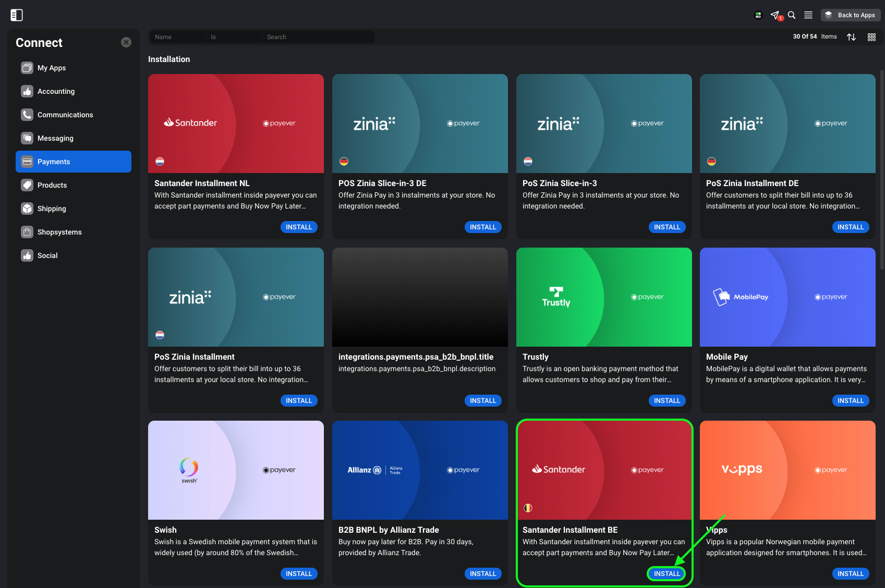Install PoS Zinia Installment DE
The width and height of the screenshot is (885, 588).
851,227
